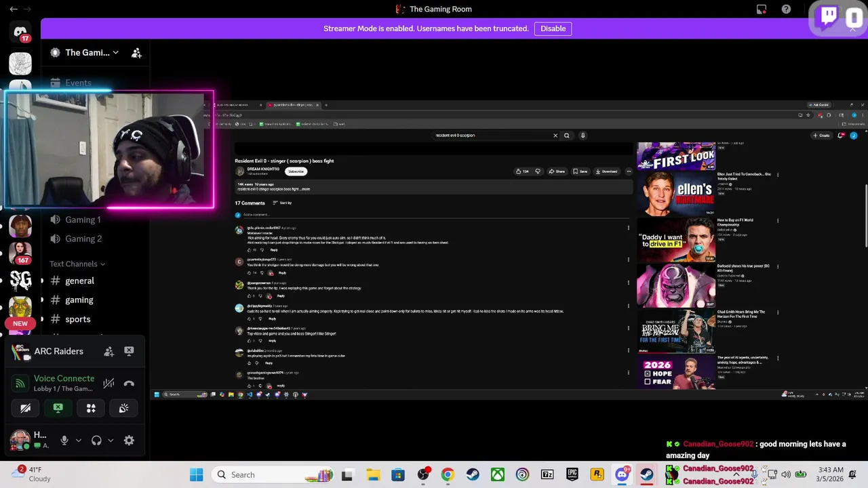Toggle noise suppression in voice panel

coord(108,384)
